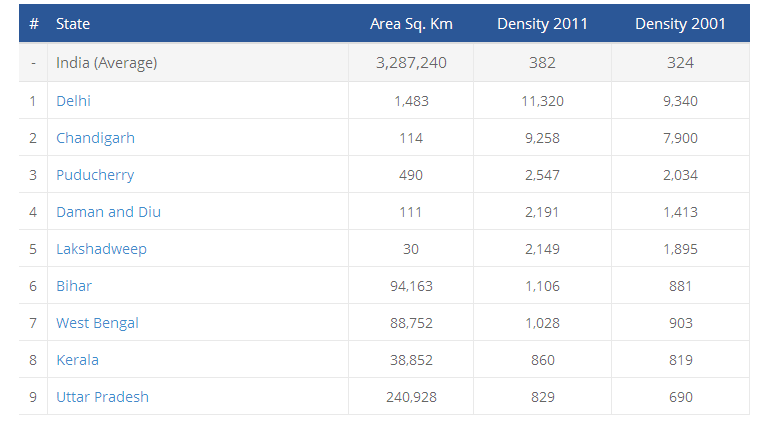Click the State column header
Screen dimensions: 761x433
[x=73, y=24]
